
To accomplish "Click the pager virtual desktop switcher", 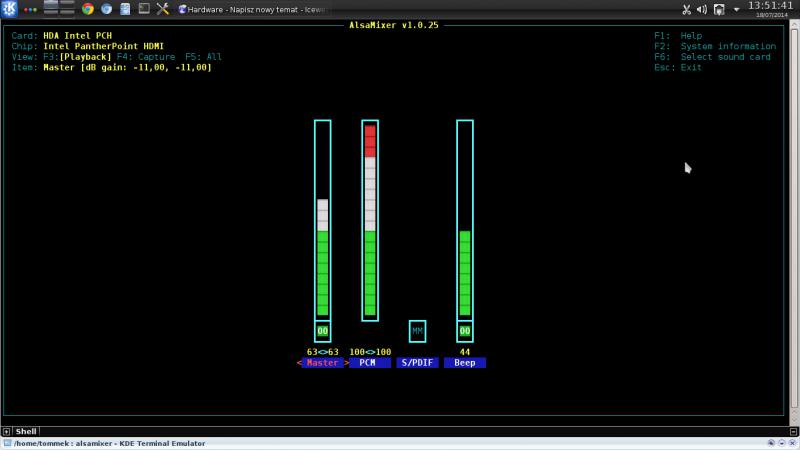I will tap(59, 9).
